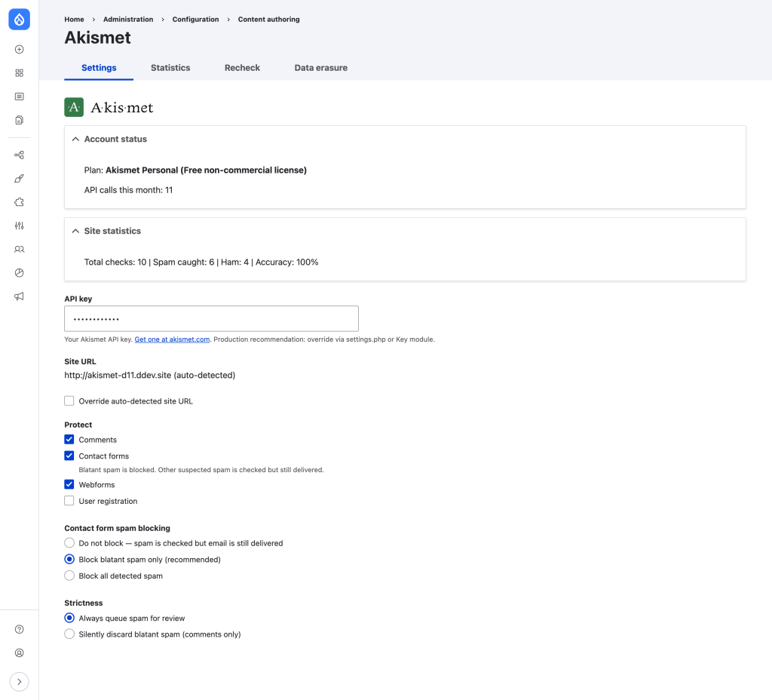This screenshot has width=772, height=700.
Task: Open the Help question-mark sidebar icon
Action: (x=19, y=629)
